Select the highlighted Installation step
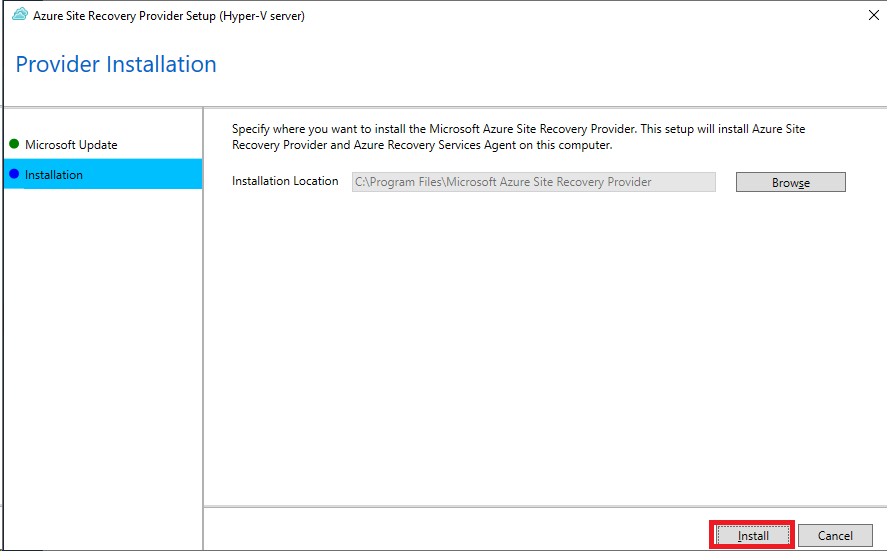Viewport: 887px width, 551px height. pos(103,174)
